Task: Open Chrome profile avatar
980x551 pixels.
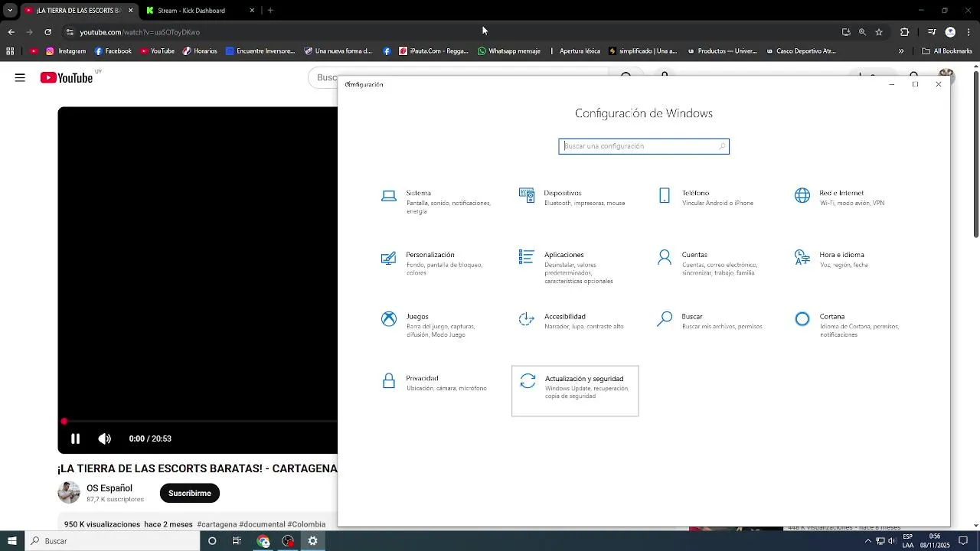Action: pos(950,32)
